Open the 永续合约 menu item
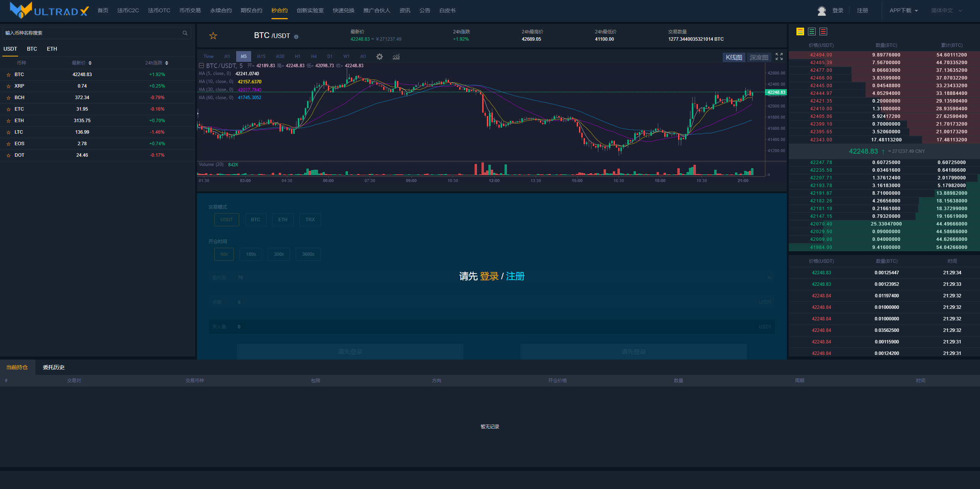The image size is (980, 489). pos(221,11)
